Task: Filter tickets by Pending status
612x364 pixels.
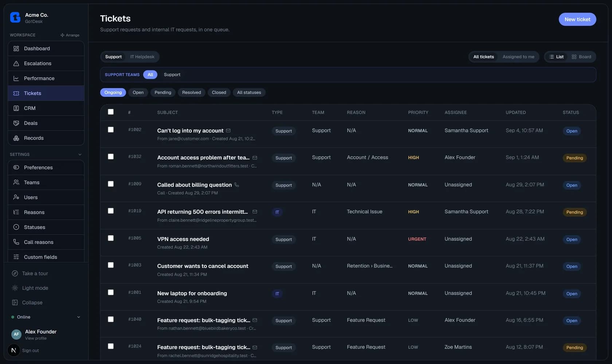Action: pos(163,92)
